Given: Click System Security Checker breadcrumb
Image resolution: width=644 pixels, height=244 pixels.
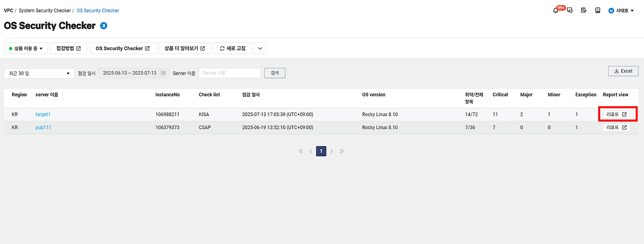Looking at the screenshot, I should (45, 10).
